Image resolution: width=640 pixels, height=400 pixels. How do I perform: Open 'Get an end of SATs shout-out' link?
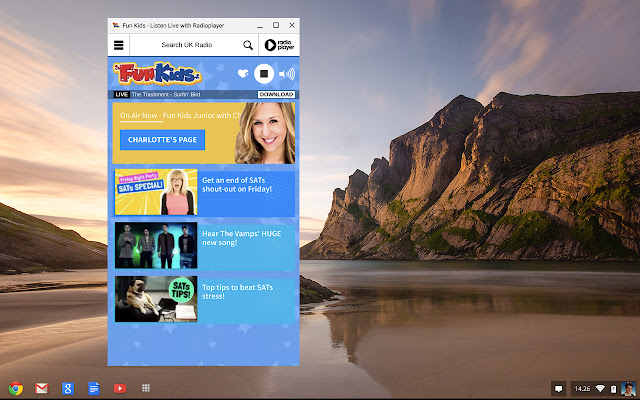coord(237,184)
